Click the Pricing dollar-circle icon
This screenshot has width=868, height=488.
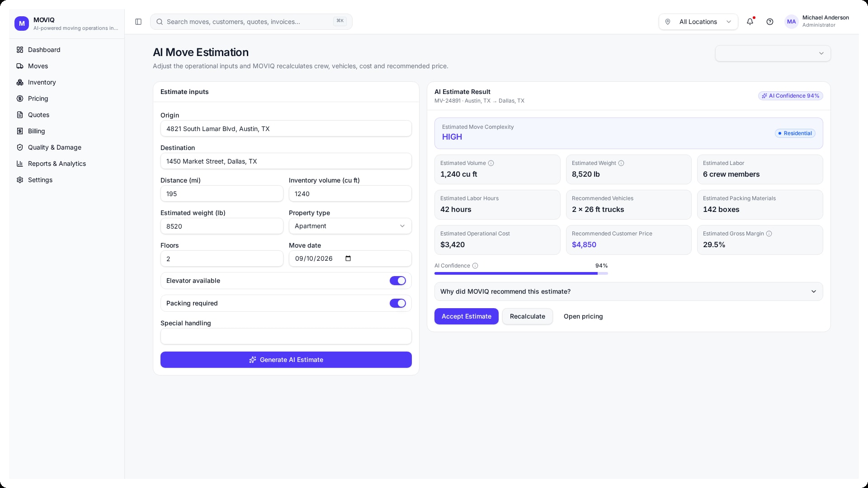coord(20,99)
